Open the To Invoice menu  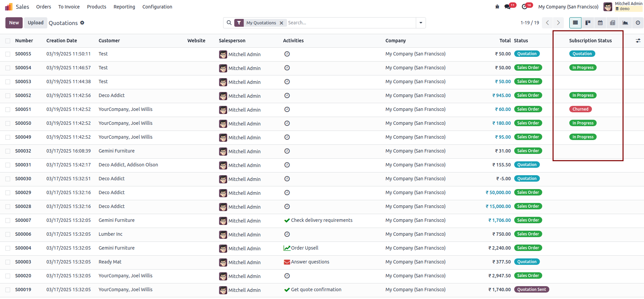tap(69, 7)
